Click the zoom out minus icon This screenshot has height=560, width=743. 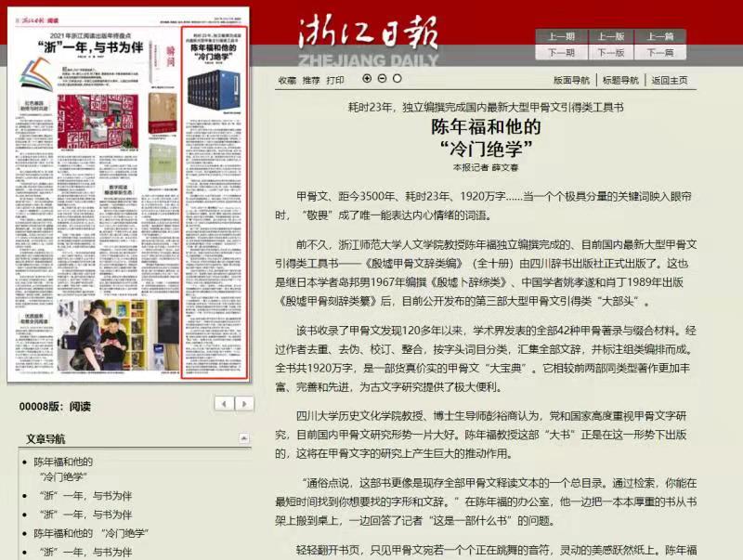pos(382,79)
